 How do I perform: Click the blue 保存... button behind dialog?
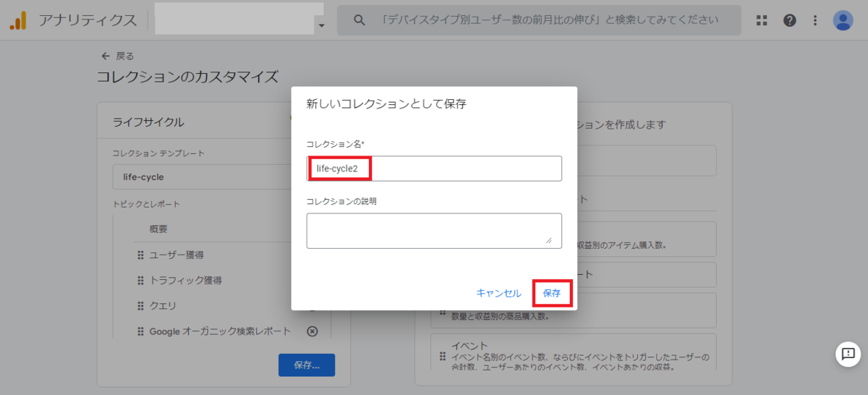[307, 365]
